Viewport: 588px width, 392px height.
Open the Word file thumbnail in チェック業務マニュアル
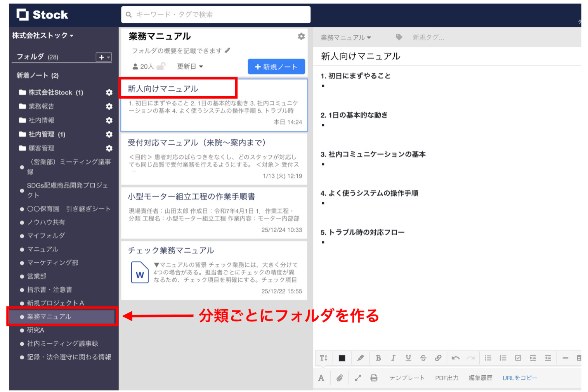click(x=140, y=272)
